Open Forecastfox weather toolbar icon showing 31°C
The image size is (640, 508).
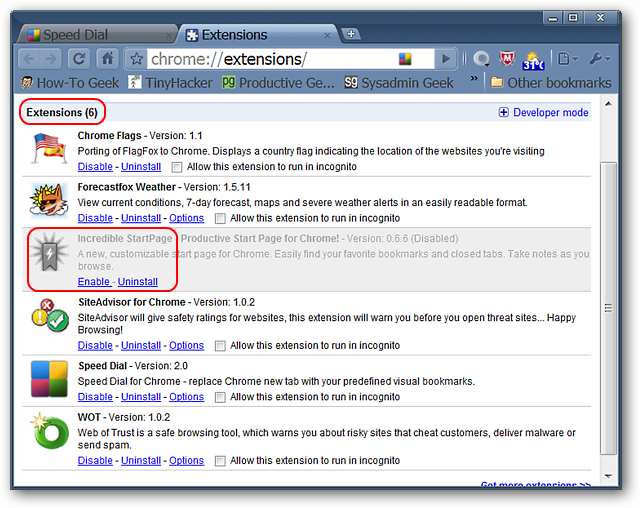[533, 60]
